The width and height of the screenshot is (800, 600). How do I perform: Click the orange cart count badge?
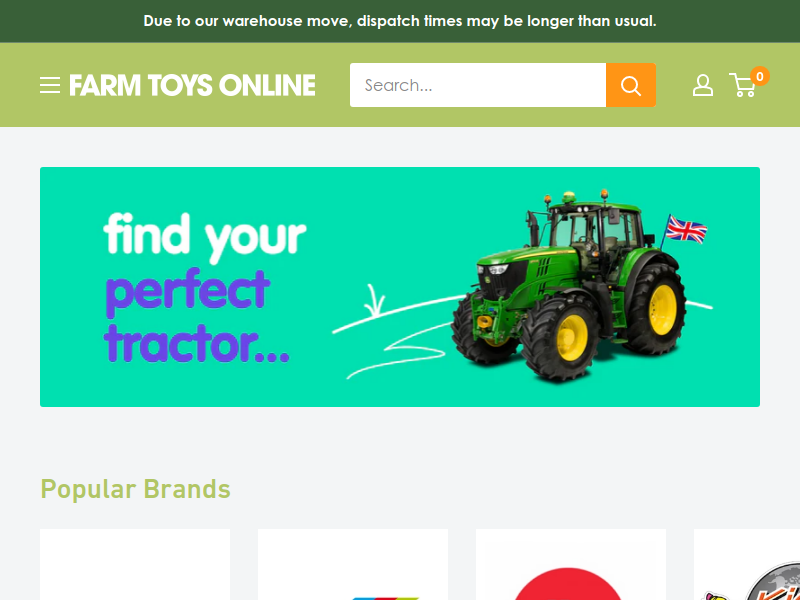(x=760, y=77)
